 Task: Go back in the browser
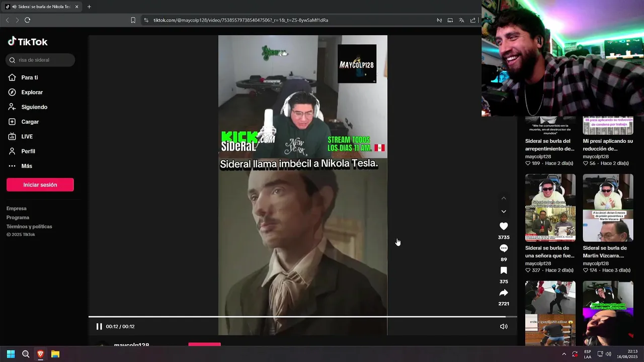tap(7, 20)
